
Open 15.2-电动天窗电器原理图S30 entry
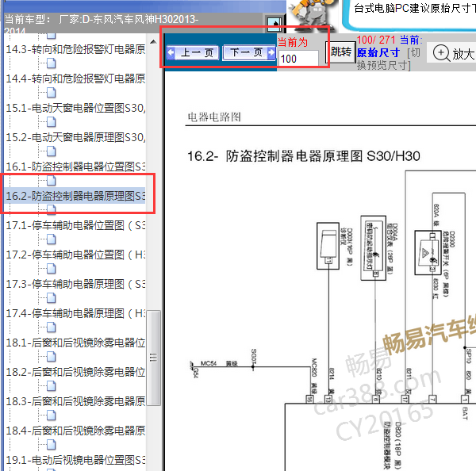point(75,137)
